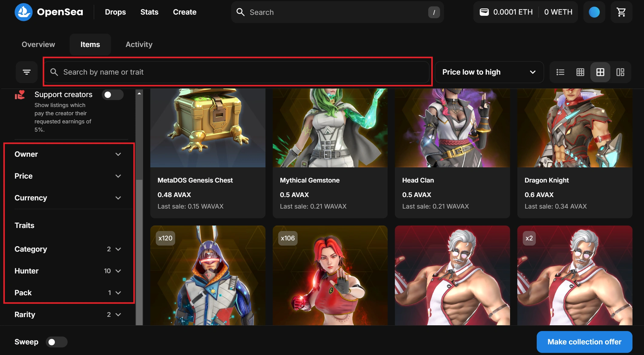Open the Price low to high dropdown
The width and height of the screenshot is (644, 355).
click(489, 72)
